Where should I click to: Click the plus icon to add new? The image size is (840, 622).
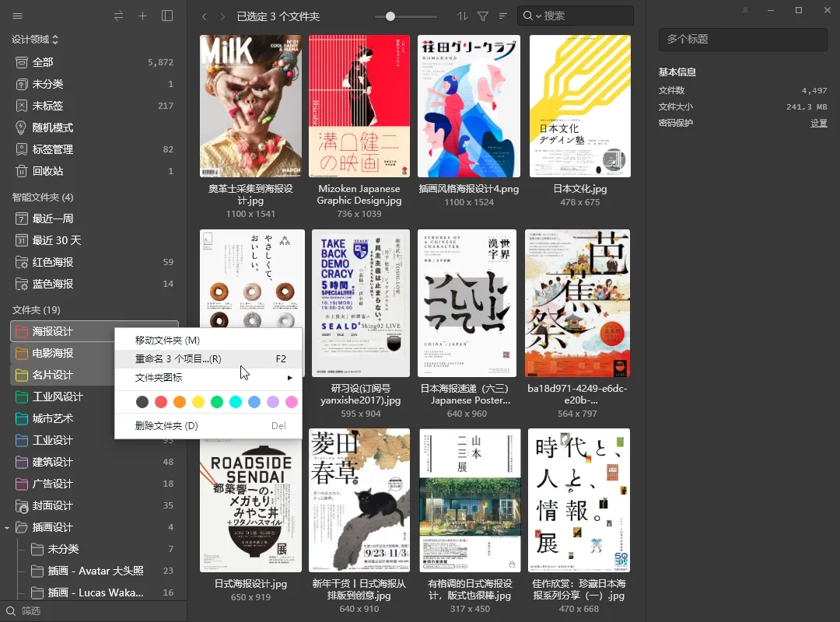142,16
